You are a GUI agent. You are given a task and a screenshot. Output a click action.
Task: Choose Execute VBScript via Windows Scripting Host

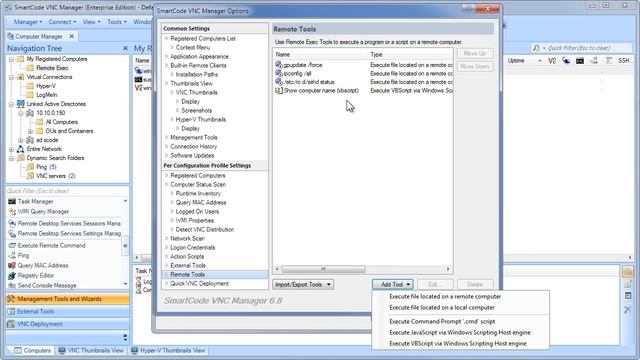(x=460, y=343)
